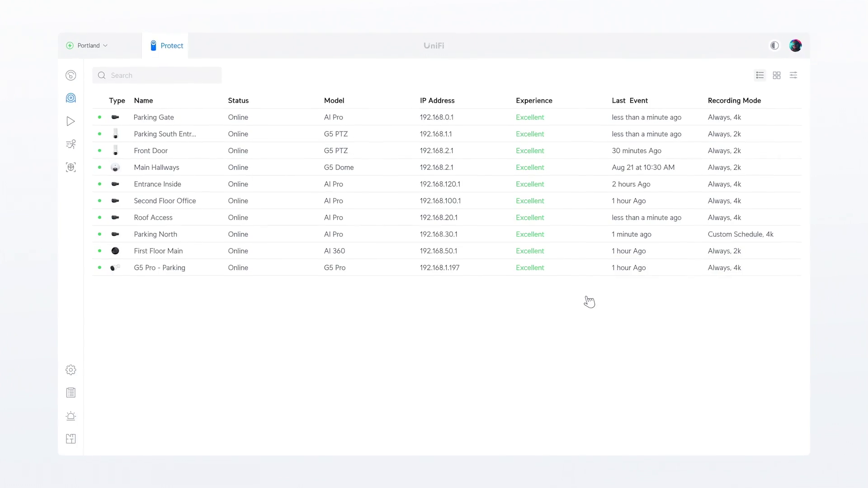The width and height of the screenshot is (868, 488).
Task: Switch to list view
Action: 760,75
